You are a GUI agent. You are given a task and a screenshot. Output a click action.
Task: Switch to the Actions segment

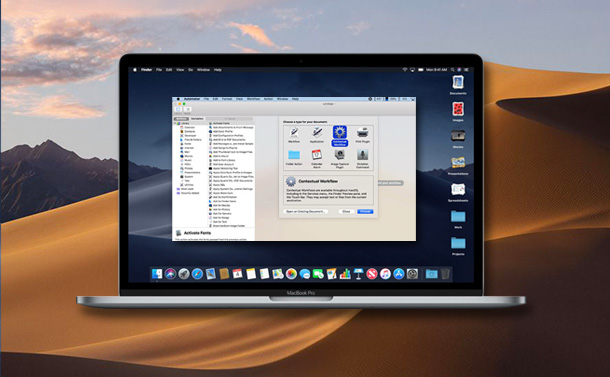181,119
